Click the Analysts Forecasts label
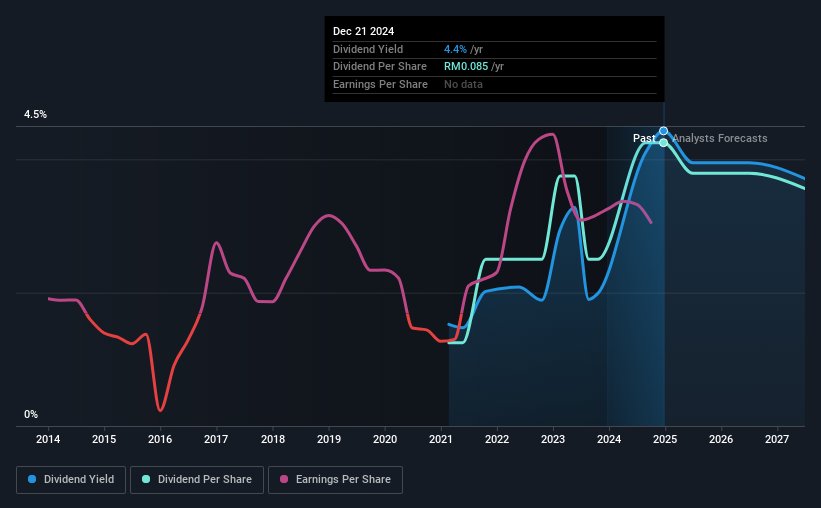The height and width of the screenshot is (508, 821). tap(719, 138)
